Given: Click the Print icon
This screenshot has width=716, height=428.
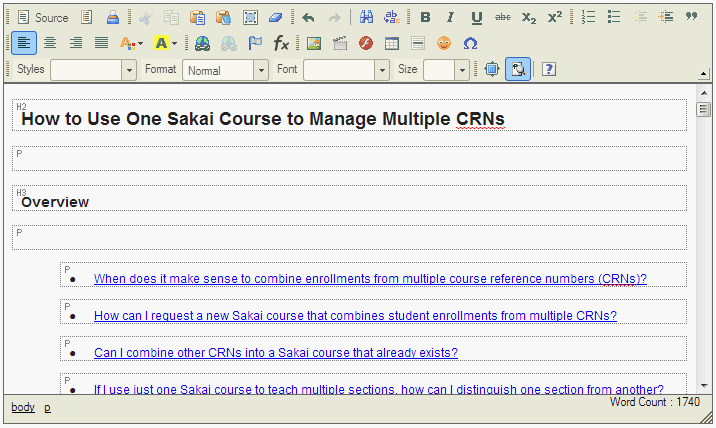Looking at the screenshot, I should click(x=112, y=18).
